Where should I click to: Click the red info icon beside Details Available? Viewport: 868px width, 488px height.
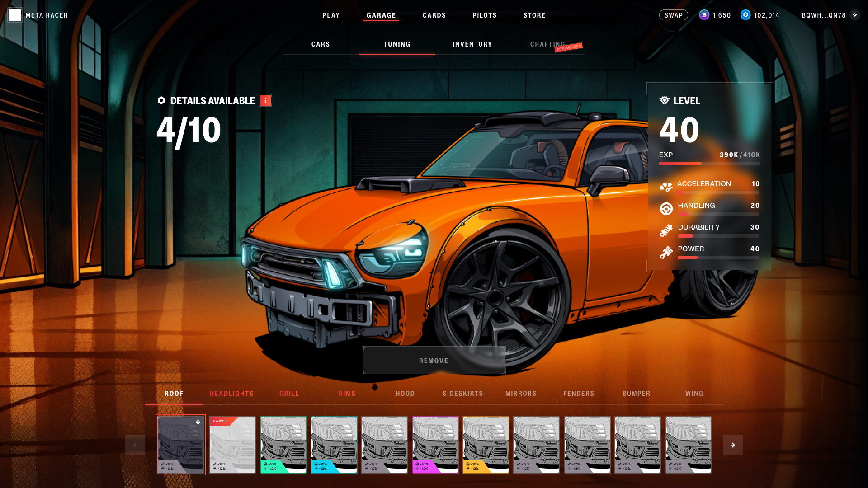[265, 100]
